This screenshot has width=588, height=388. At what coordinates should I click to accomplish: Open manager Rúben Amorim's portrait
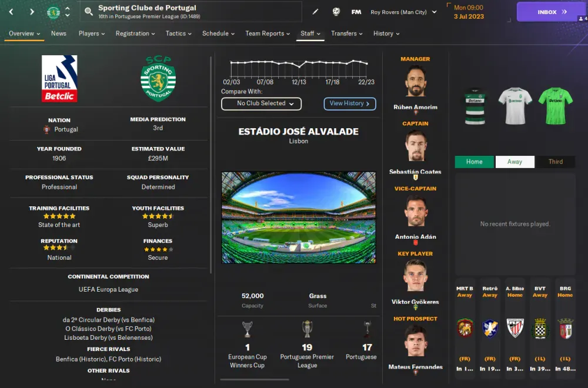click(416, 81)
